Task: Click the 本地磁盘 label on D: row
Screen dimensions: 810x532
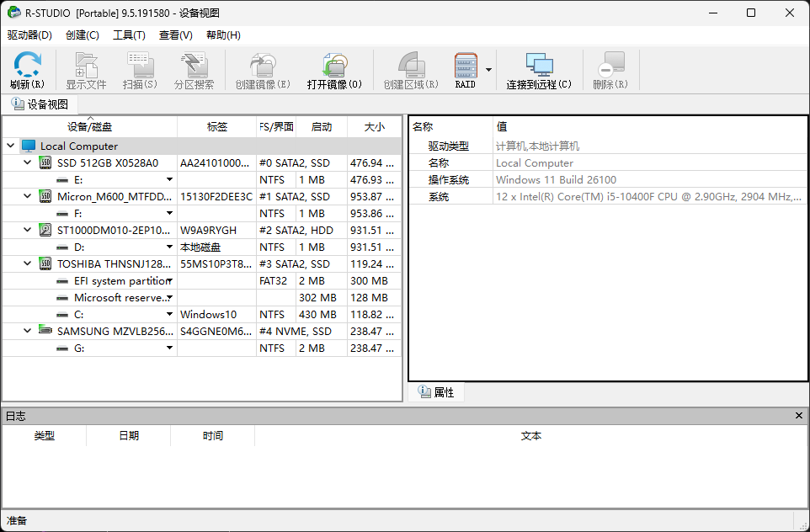Action: point(200,247)
